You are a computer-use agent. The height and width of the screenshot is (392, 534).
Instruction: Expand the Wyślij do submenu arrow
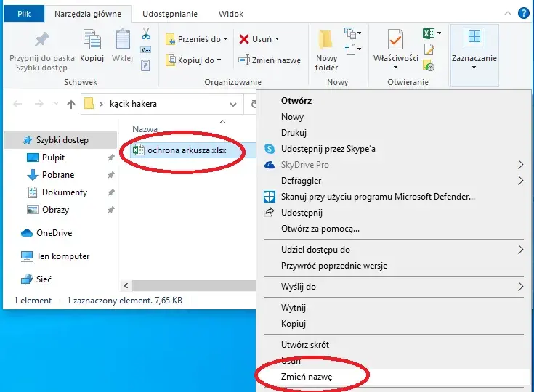point(520,287)
